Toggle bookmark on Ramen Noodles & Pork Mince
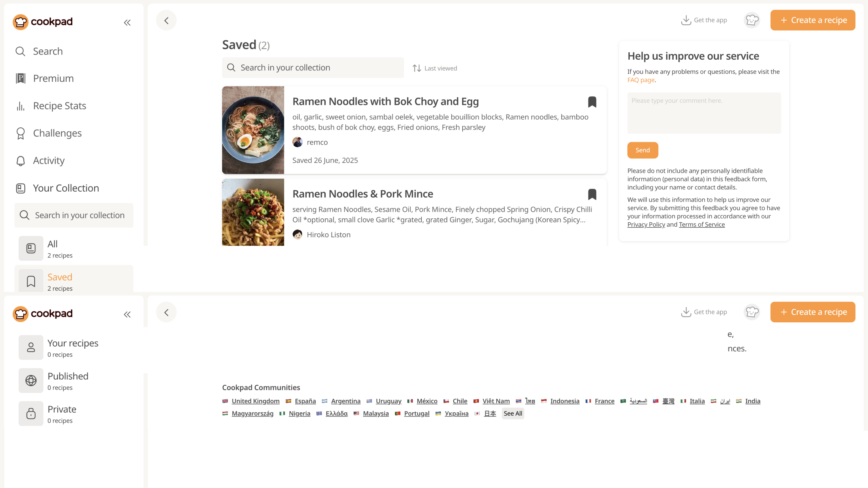This screenshot has width=868, height=488. click(x=592, y=194)
